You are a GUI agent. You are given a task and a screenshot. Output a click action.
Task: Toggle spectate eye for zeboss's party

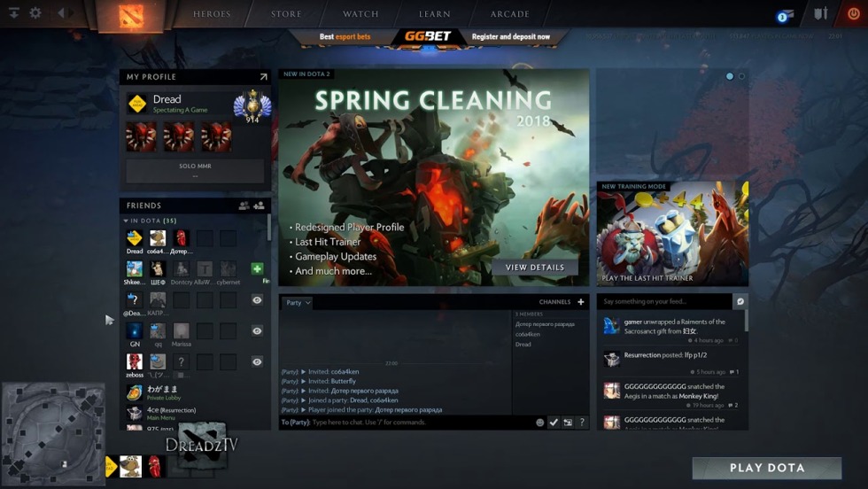pos(257,361)
